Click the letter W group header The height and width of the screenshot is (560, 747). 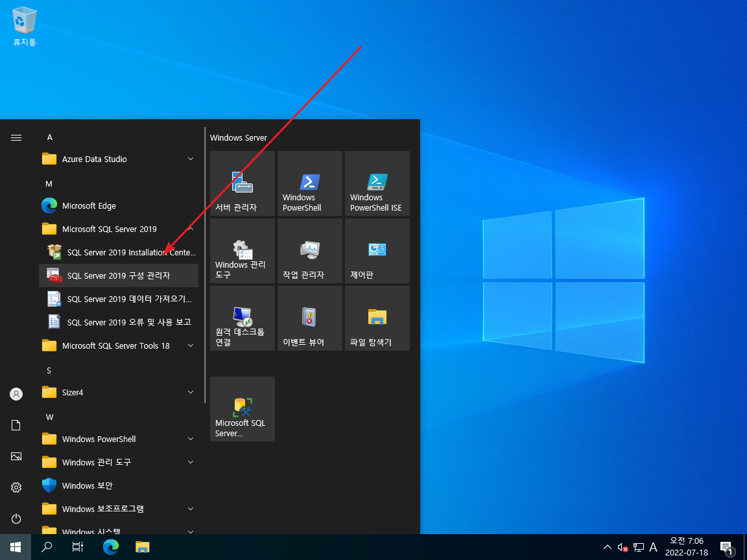pos(49,417)
